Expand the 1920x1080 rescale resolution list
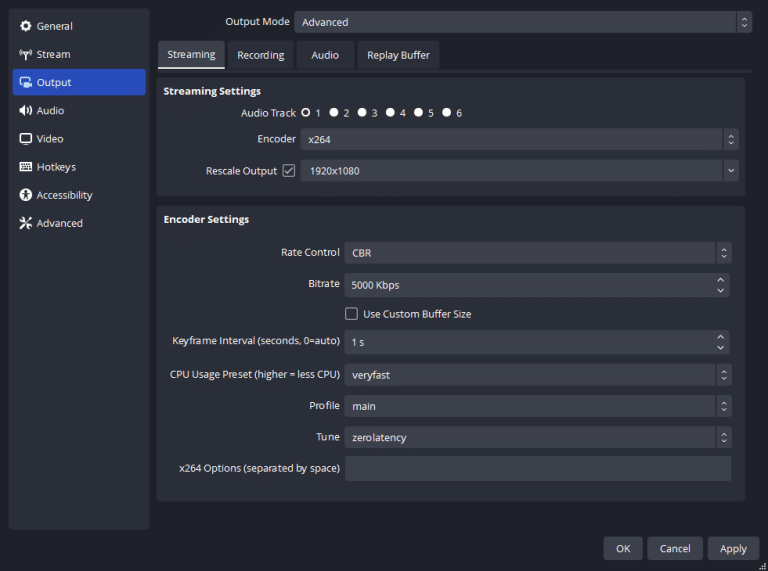This screenshot has width=768, height=571. point(731,170)
